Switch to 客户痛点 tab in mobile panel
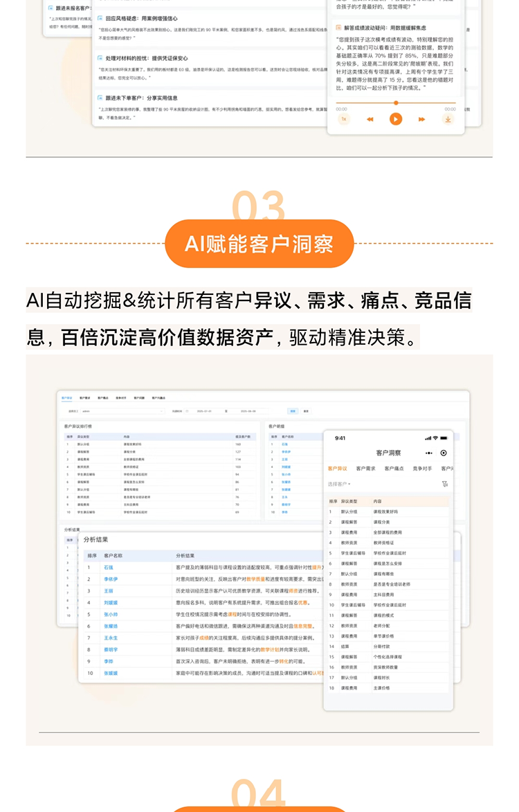This screenshot has width=519, height=812. tap(394, 469)
